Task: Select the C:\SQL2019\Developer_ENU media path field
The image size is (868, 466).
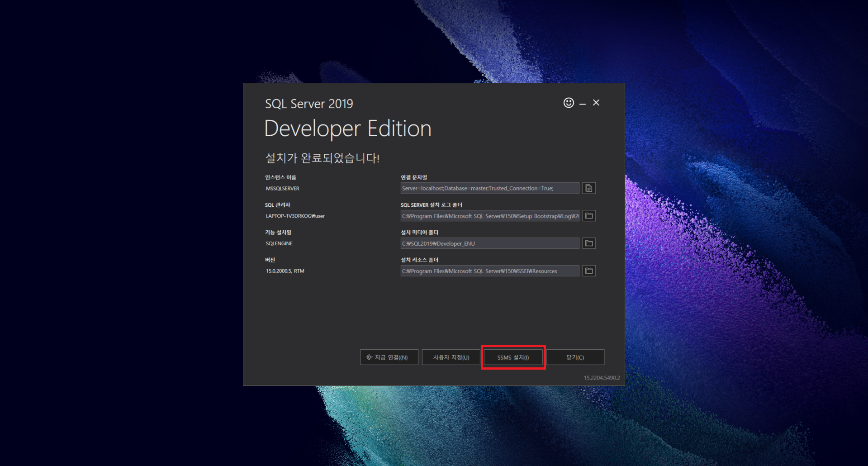Action: [490, 243]
